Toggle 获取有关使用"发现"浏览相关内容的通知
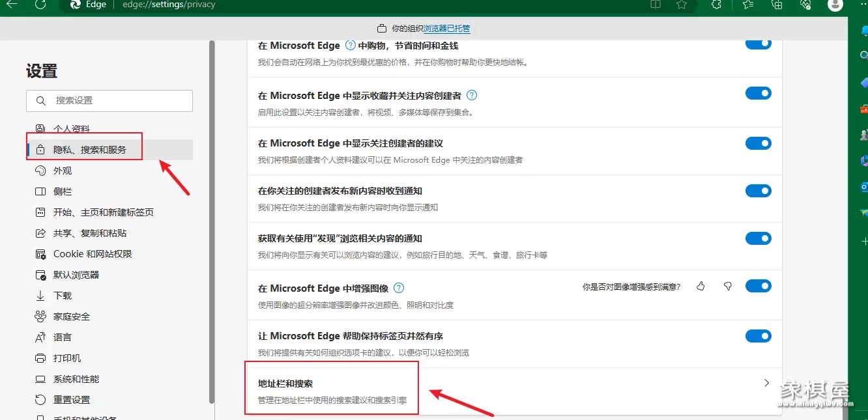Viewport: 868px width, 420px height. coord(758,238)
